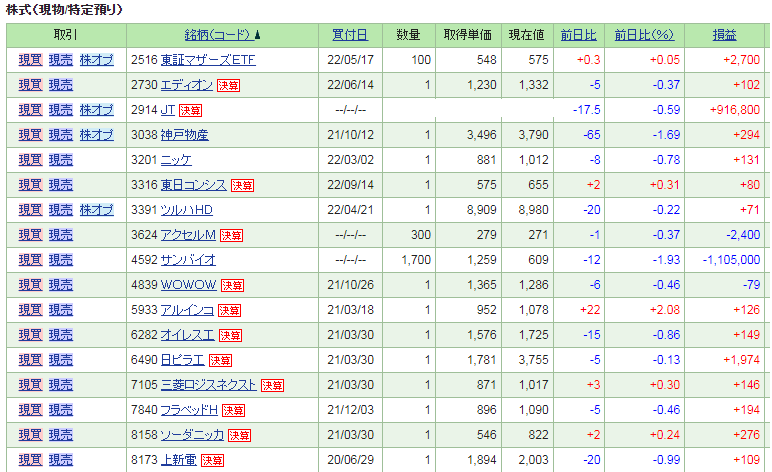Click 現売 for 3391 ツルハHD
Screen dimensions: 772x472
pyautogui.click(x=61, y=210)
